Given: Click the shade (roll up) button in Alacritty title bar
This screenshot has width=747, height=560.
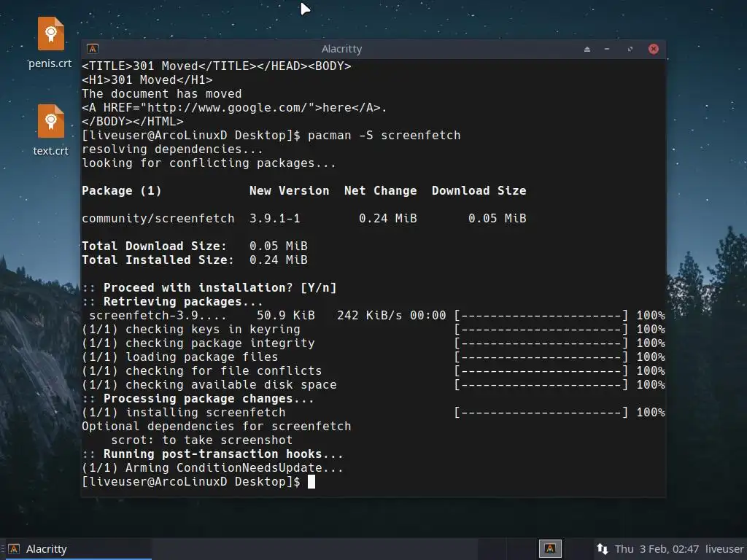Looking at the screenshot, I should click(x=587, y=49).
